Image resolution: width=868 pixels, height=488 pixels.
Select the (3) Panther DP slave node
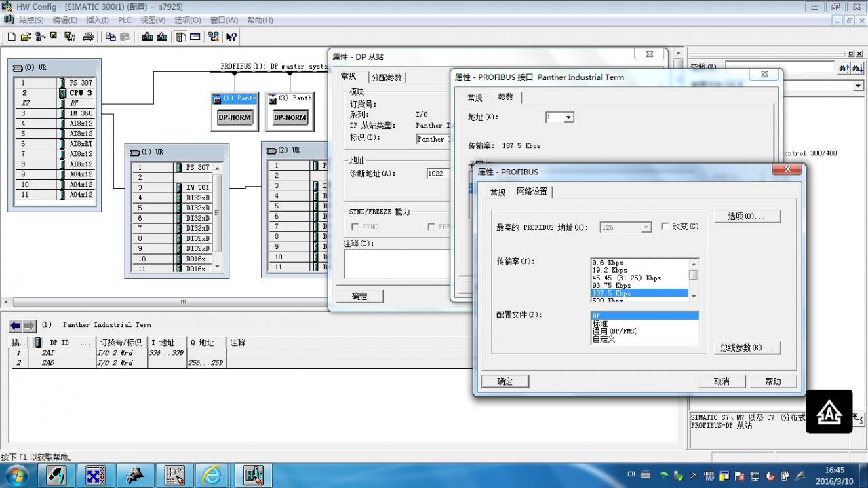(290, 111)
